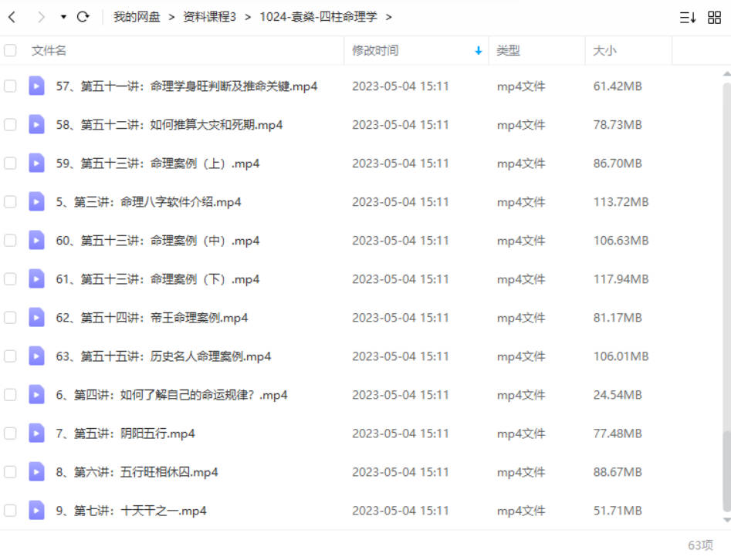Go back with the left arrow

point(12,17)
